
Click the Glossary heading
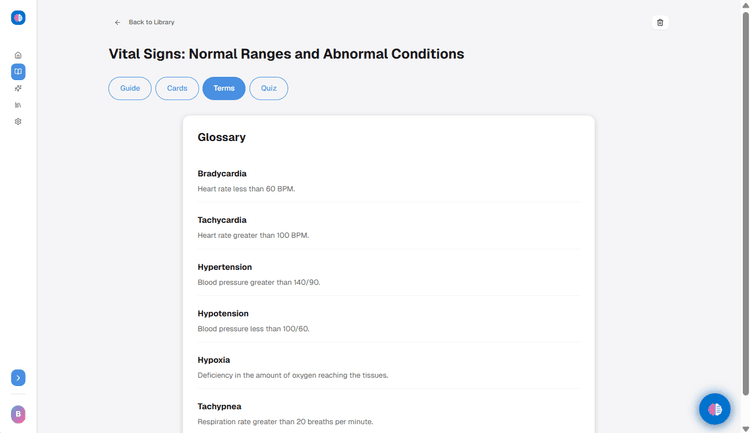point(221,137)
